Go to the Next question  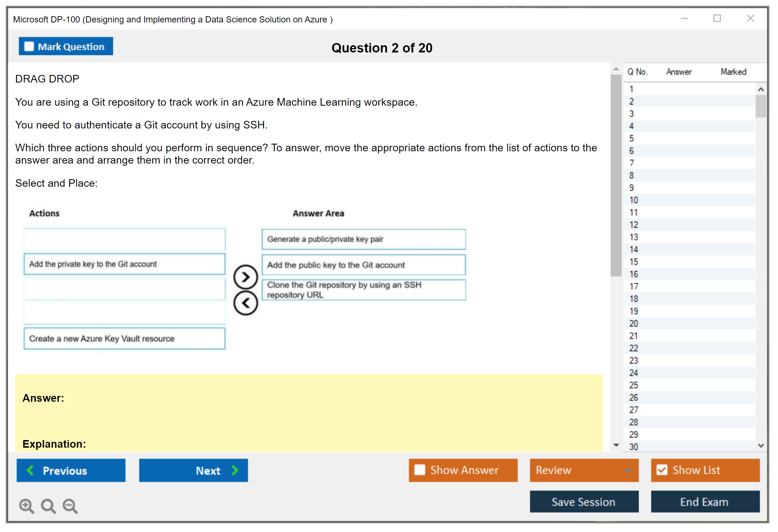pyautogui.click(x=193, y=470)
